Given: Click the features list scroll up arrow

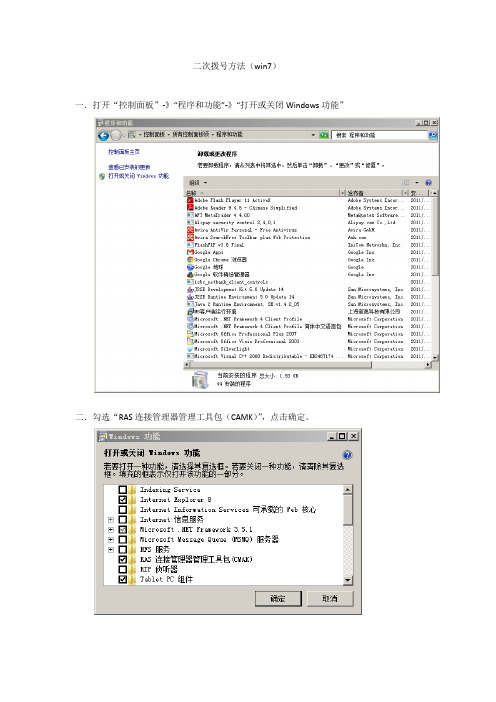Looking at the screenshot, I should (x=348, y=490).
